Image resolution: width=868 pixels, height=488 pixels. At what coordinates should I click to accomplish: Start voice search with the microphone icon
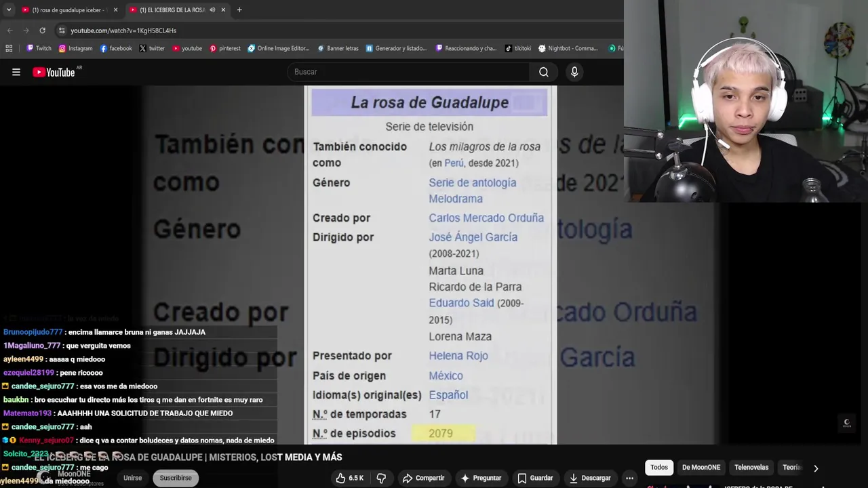tap(574, 72)
